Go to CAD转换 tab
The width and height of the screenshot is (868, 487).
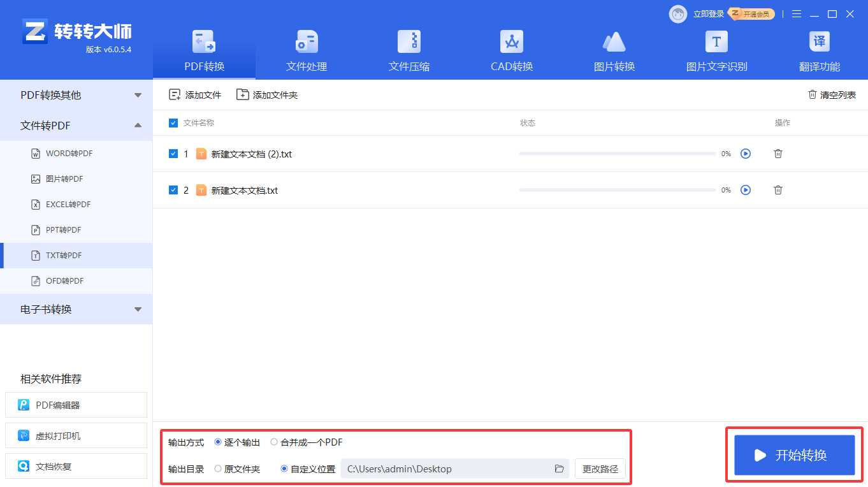point(512,51)
